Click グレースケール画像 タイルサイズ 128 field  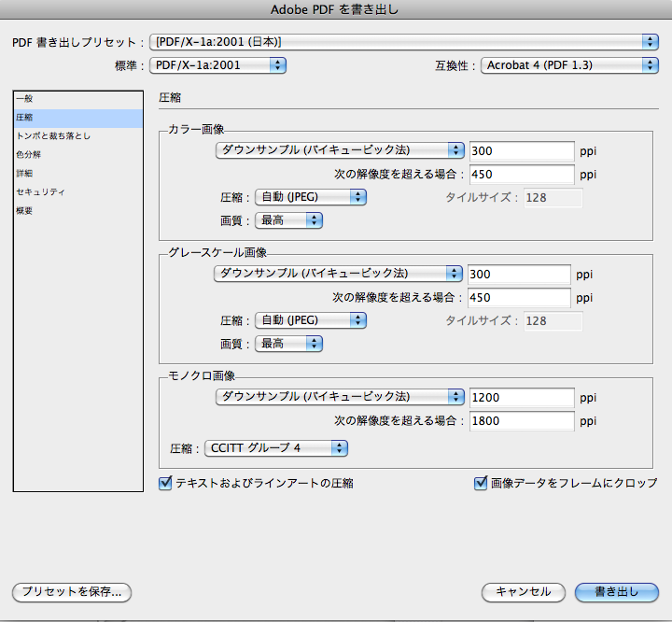coord(553,321)
